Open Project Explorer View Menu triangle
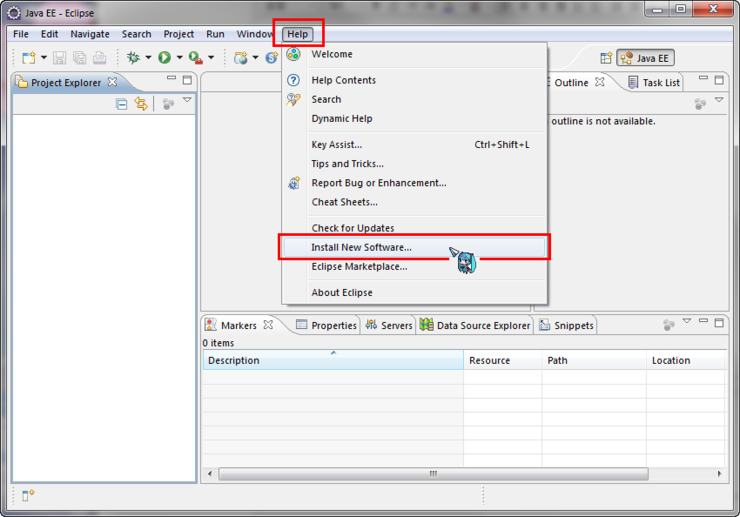The image size is (740, 517). pyautogui.click(x=187, y=100)
